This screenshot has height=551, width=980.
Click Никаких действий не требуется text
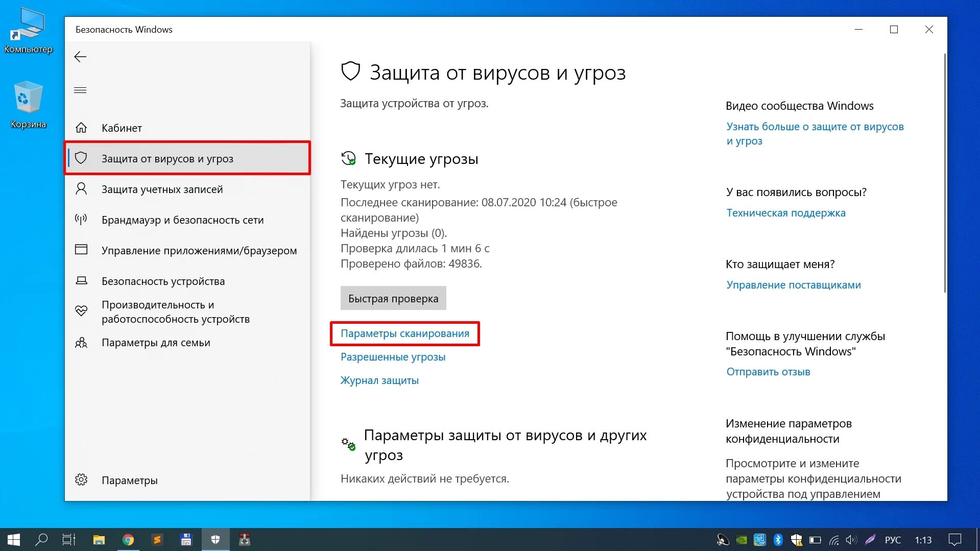click(425, 479)
